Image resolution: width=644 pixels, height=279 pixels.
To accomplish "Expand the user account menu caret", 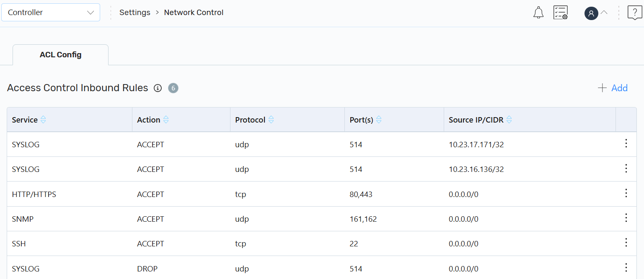I will [x=604, y=13].
